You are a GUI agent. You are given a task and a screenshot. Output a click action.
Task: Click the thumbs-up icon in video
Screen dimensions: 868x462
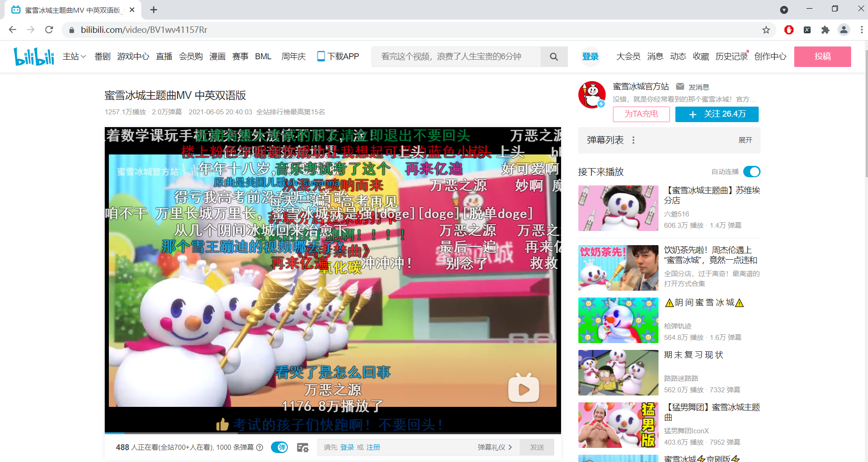click(222, 425)
